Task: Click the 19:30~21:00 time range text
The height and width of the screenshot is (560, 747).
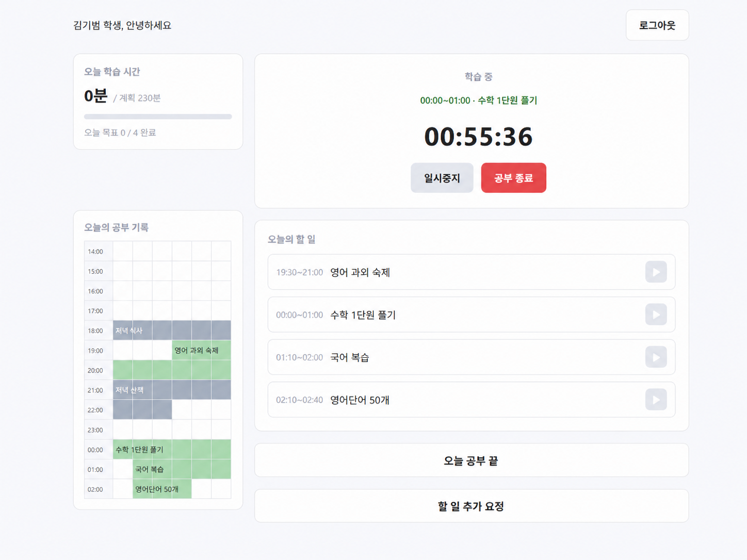Action: tap(300, 272)
